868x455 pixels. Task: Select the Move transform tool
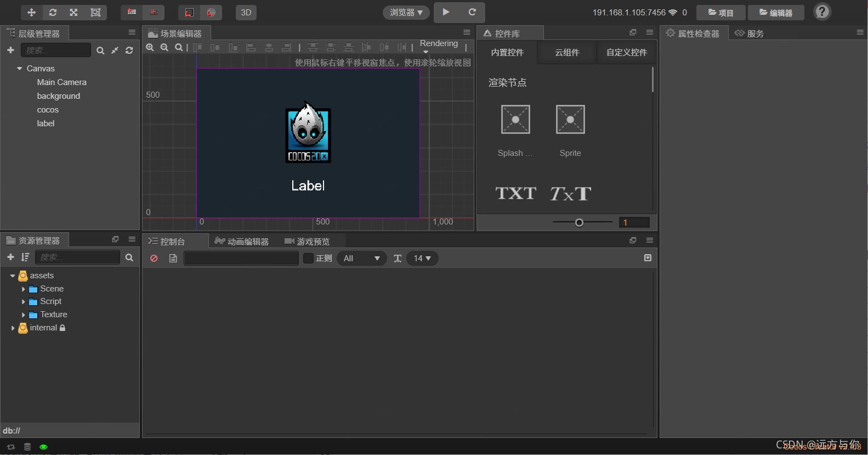pyautogui.click(x=31, y=12)
